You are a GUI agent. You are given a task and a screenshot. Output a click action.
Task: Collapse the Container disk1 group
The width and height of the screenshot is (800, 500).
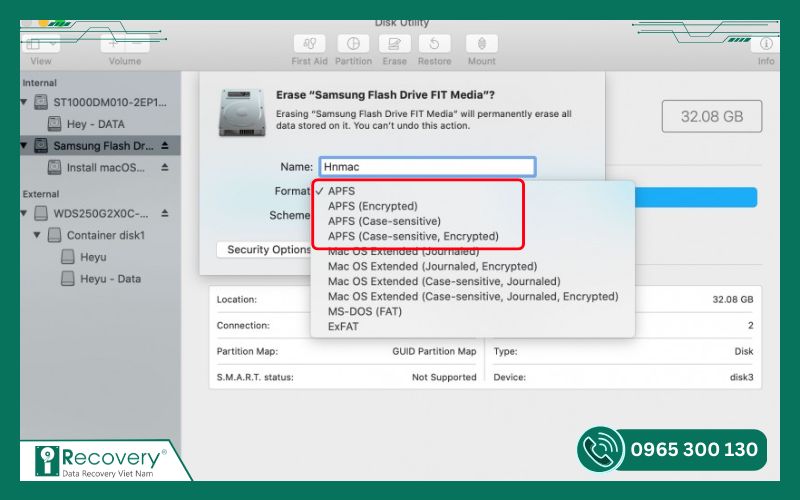pos(37,235)
